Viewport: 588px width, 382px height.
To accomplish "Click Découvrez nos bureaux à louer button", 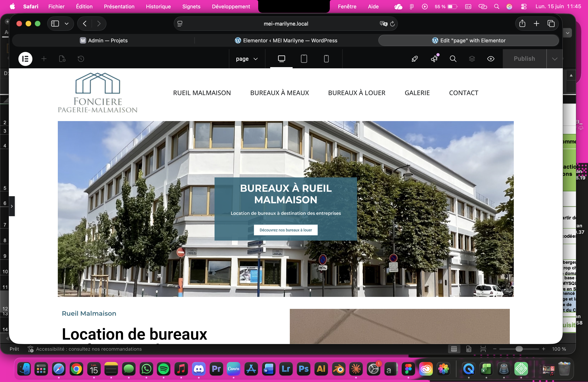I will 286,230.
